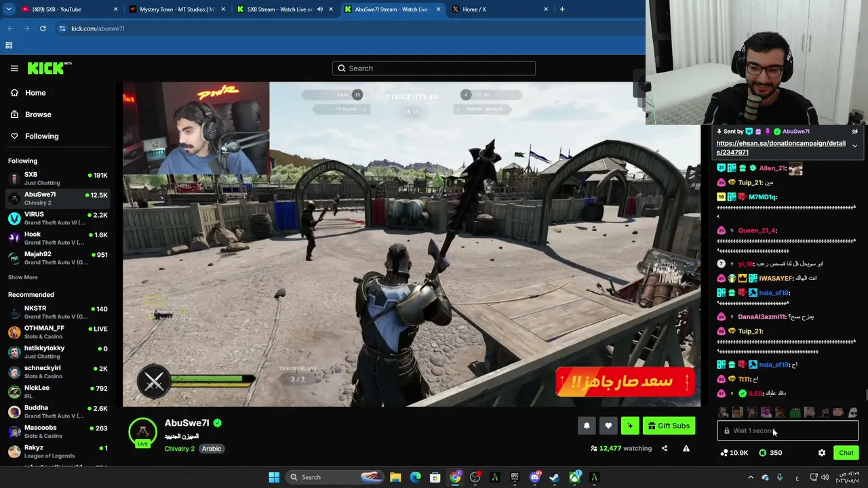Report stream using warning triangle icon
The width and height of the screenshot is (868, 488).
point(686,448)
